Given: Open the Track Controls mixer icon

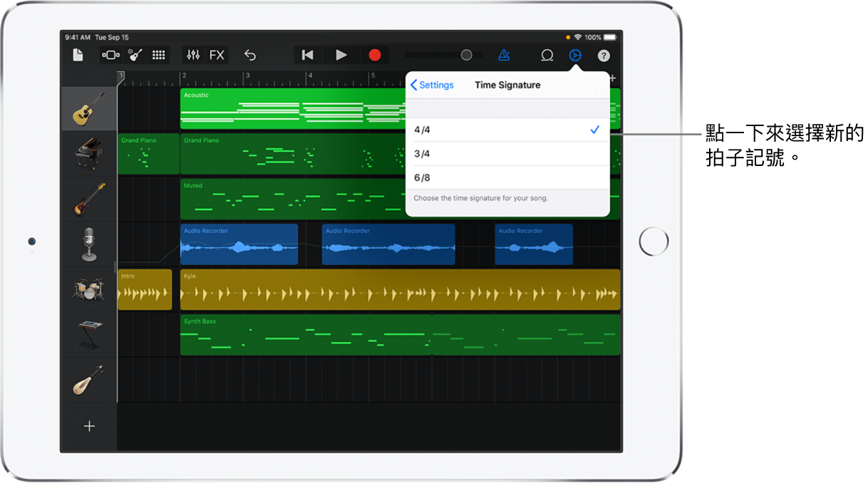Looking at the screenshot, I should click(192, 55).
